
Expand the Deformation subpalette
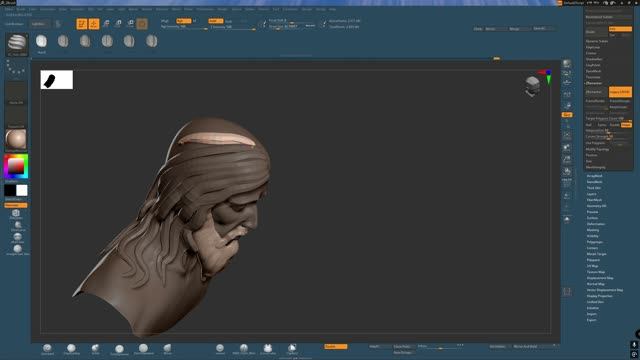(x=596, y=224)
